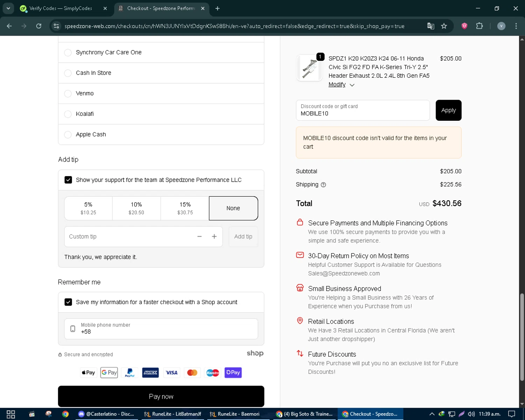Decrease custom tip with minus button
The width and height of the screenshot is (525, 420).
coord(199,237)
